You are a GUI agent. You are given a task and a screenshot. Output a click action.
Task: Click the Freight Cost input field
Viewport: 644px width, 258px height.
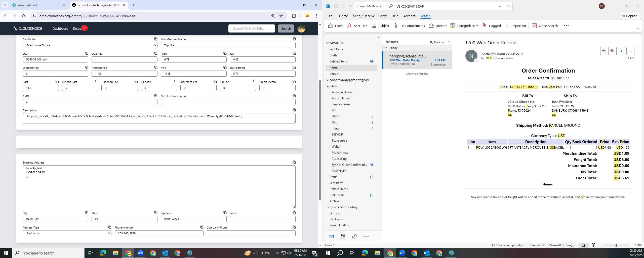coord(80,88)
